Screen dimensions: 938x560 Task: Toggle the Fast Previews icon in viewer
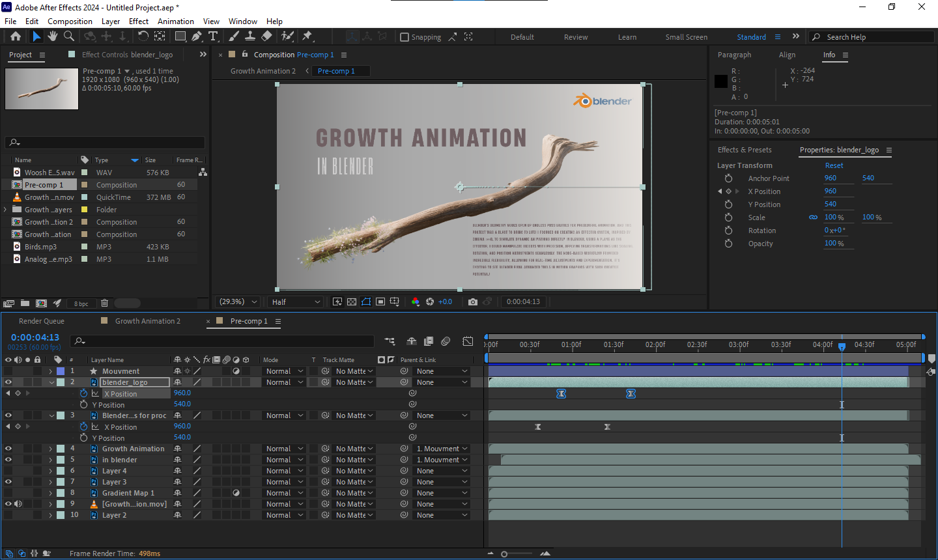[x=337, y=301]
